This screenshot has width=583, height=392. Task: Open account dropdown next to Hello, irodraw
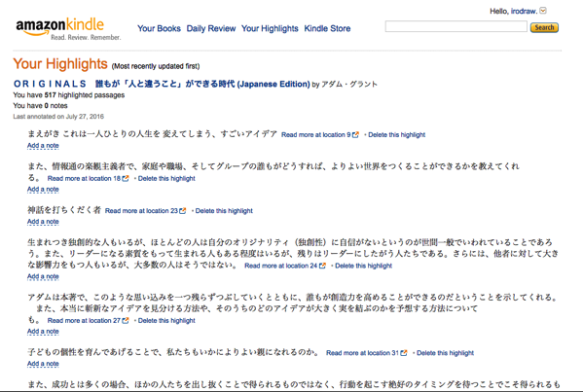[543, 11]
